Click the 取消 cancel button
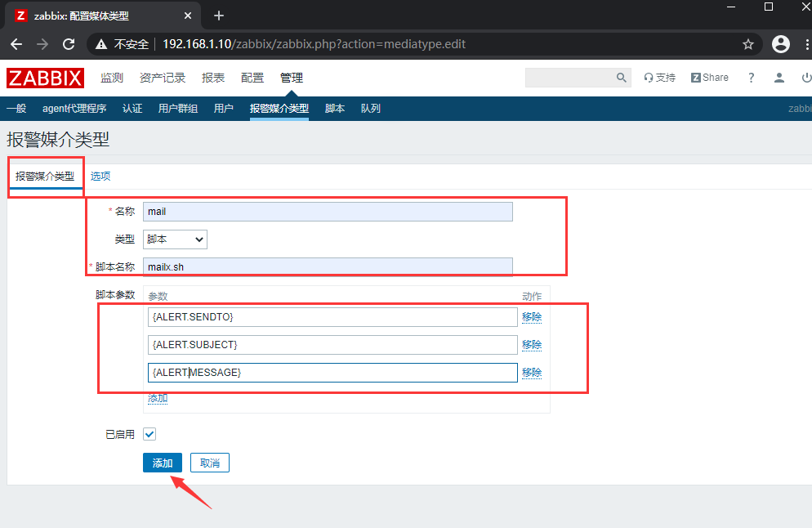Screen dimensions: 812x528 (210, 463)
